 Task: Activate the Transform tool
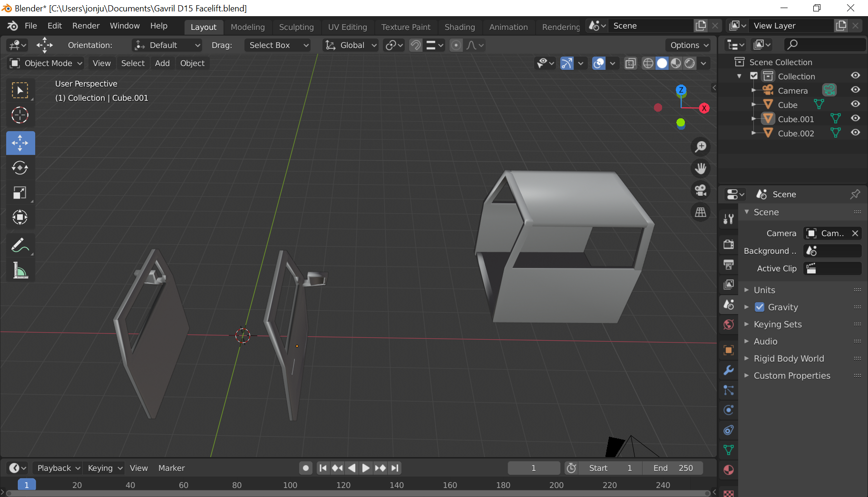(x=20, y=217)
